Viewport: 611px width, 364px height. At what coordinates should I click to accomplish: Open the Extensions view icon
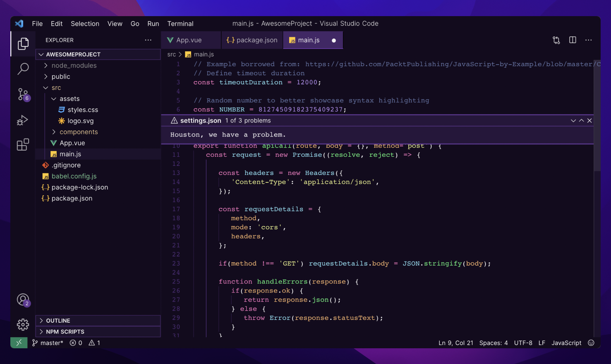[23, 145]
